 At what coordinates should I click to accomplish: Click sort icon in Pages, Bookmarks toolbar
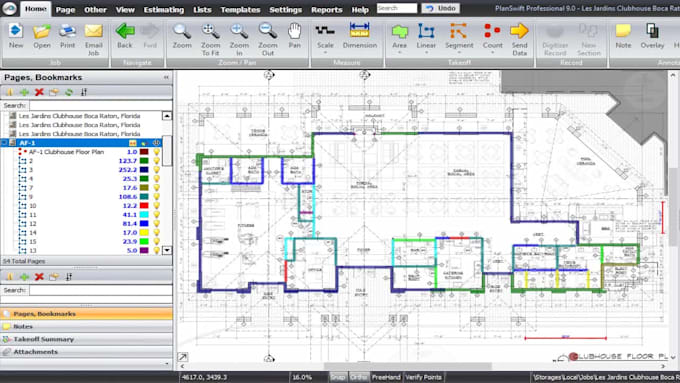pos(84,92)
